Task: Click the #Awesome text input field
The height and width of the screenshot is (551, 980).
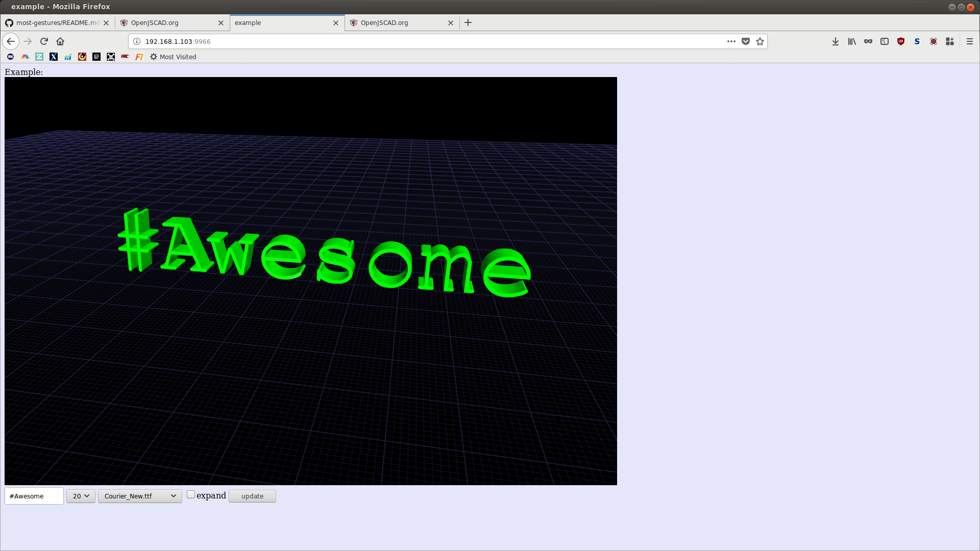Action: (34, 496)
